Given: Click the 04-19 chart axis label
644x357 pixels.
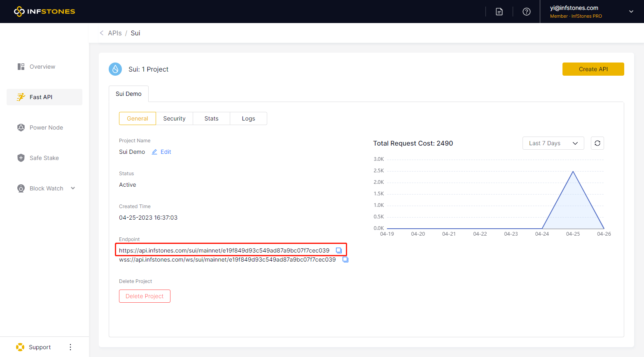Looking at the screenshot, I should 387,234.
